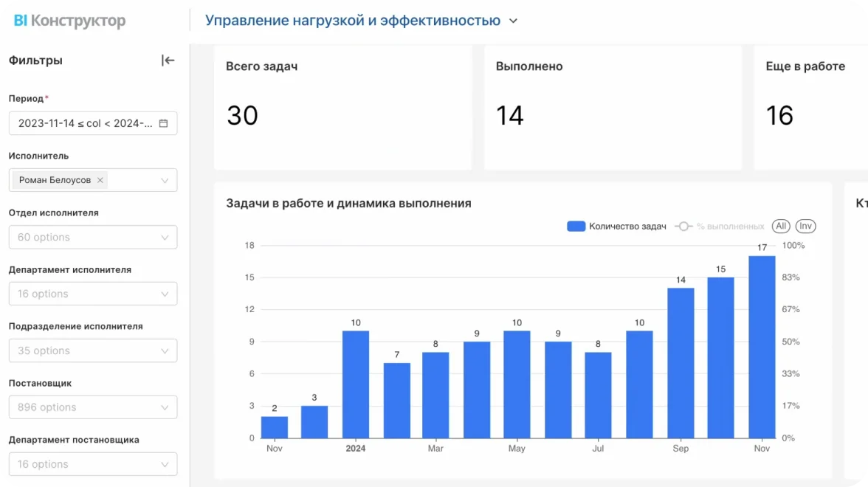Click the legend swatch for Количество задач
868x487 pixels.
[x=576, y=226]
